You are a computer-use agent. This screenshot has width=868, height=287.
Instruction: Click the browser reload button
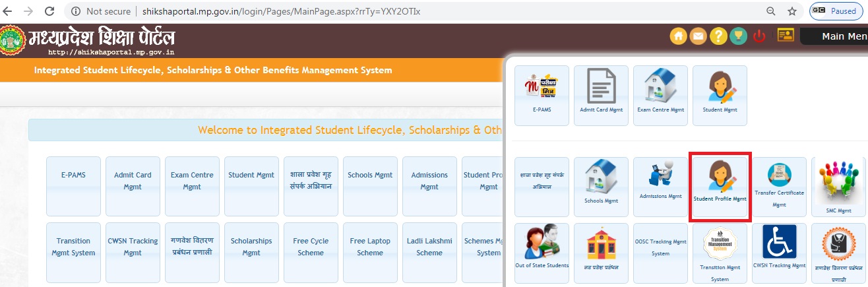click(x=49, y=11)
